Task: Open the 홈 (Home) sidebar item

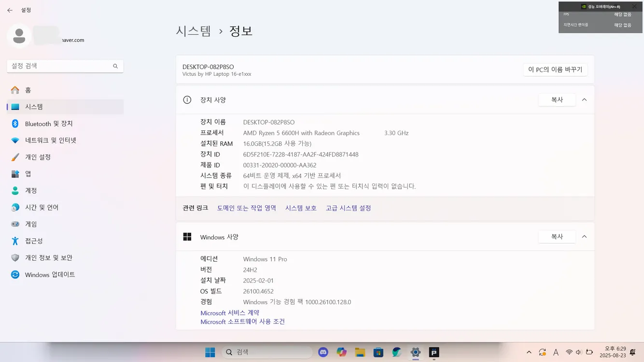Action: (65, 90)
